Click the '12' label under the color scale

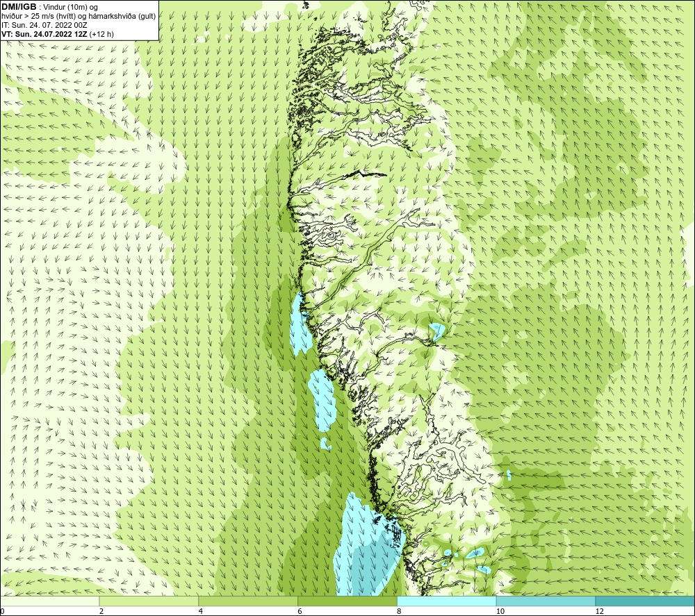coord(599,611)
